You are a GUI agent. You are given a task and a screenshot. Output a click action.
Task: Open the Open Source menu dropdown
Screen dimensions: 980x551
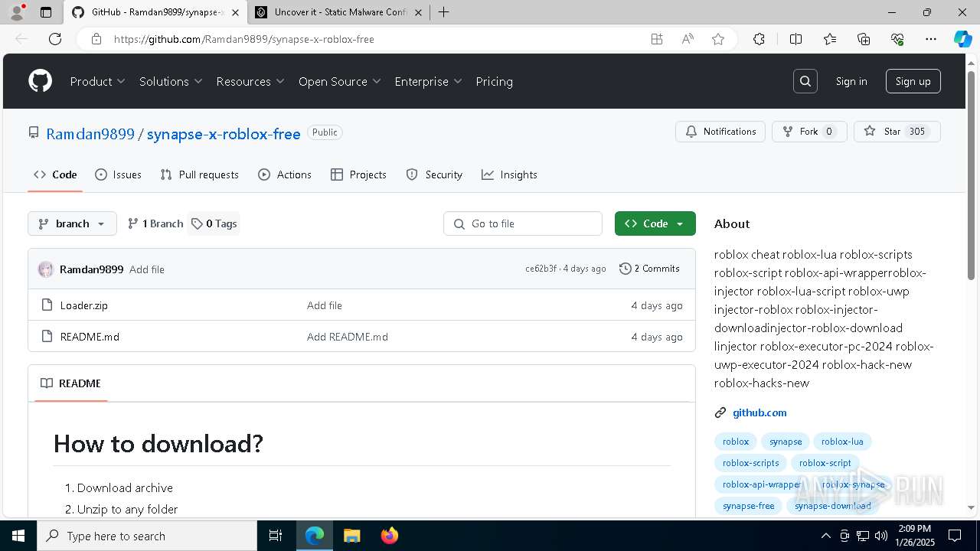coord(339,81)
